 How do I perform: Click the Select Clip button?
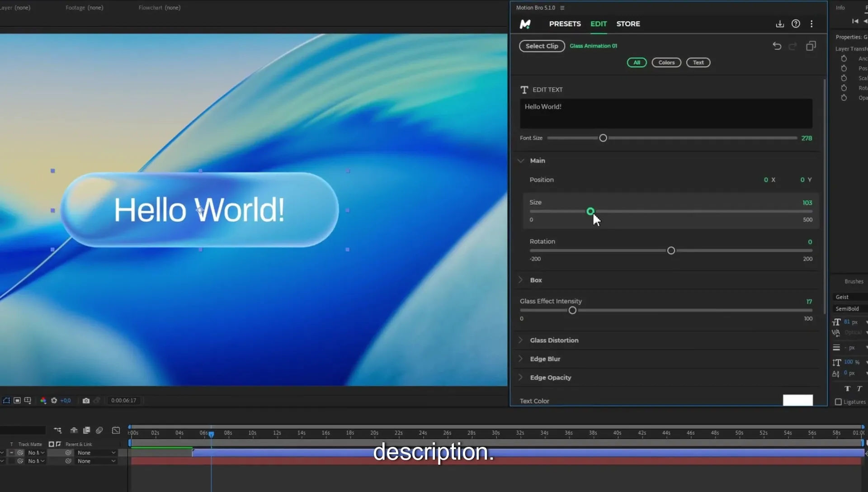(542, 46)
